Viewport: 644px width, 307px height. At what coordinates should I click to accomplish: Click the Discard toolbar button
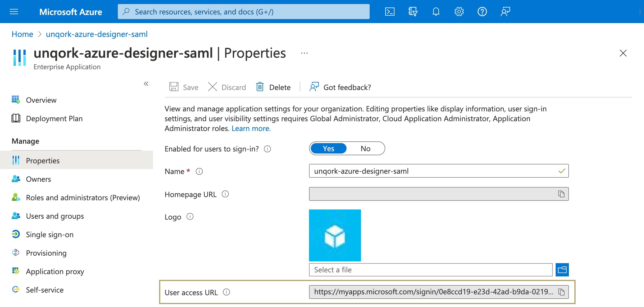227,87
